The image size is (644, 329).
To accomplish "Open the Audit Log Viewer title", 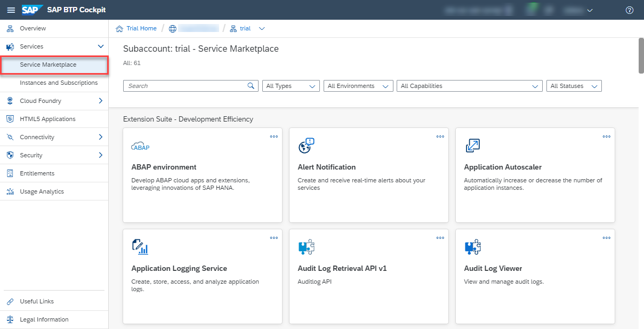I will (x=493, y=268).
